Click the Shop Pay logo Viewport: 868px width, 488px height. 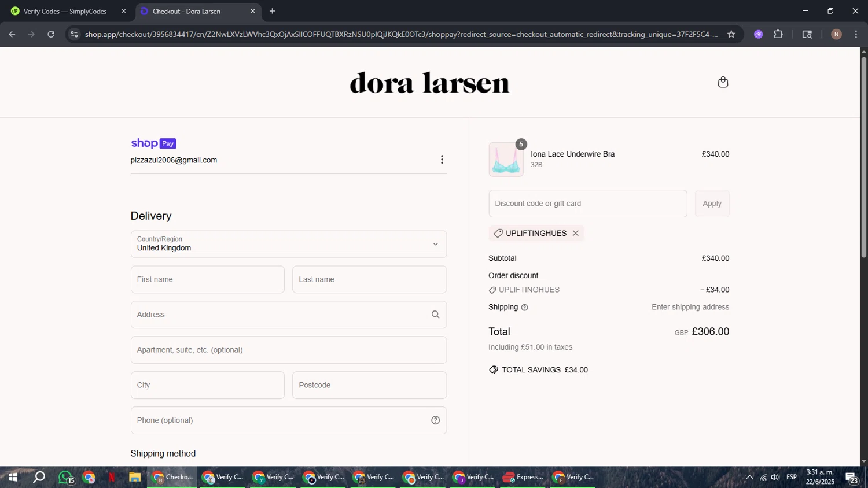point(153,143)
